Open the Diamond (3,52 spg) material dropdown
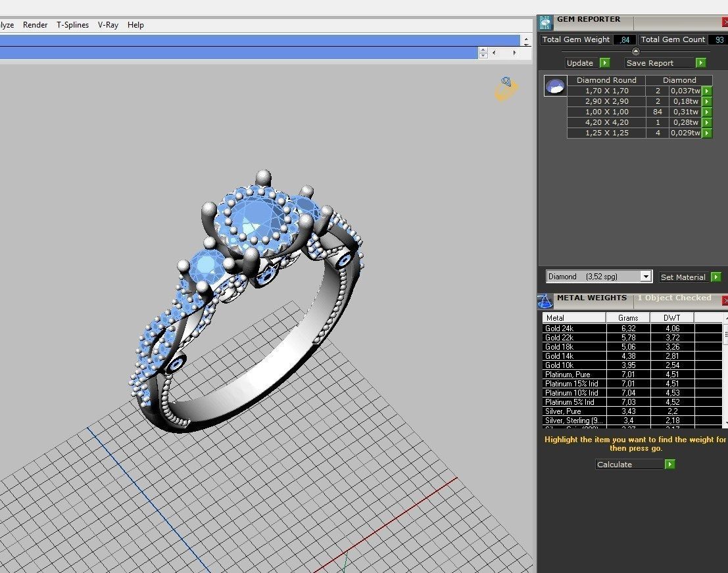 645,277
